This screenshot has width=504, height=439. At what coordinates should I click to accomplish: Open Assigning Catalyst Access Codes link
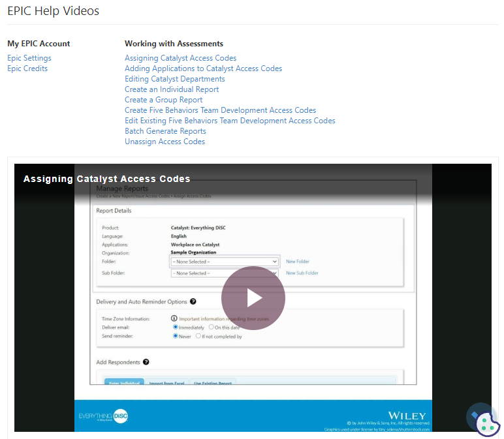(181, 58)
